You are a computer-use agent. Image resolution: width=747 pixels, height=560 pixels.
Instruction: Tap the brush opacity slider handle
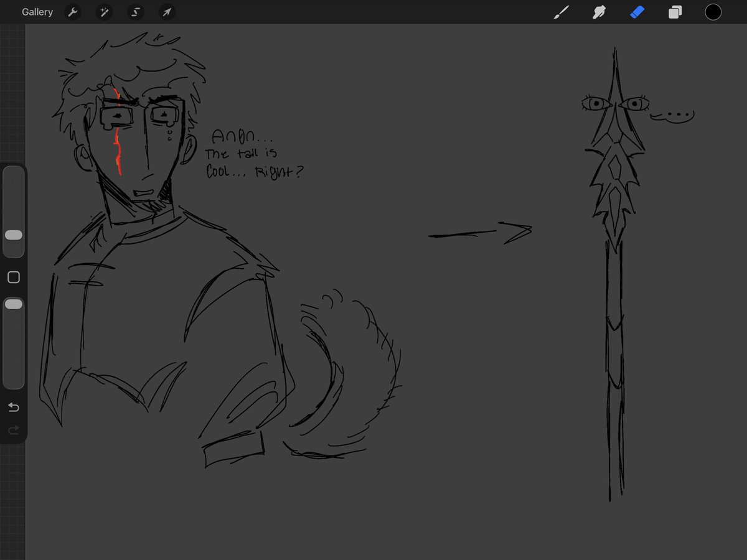click(x=13, y=304)
